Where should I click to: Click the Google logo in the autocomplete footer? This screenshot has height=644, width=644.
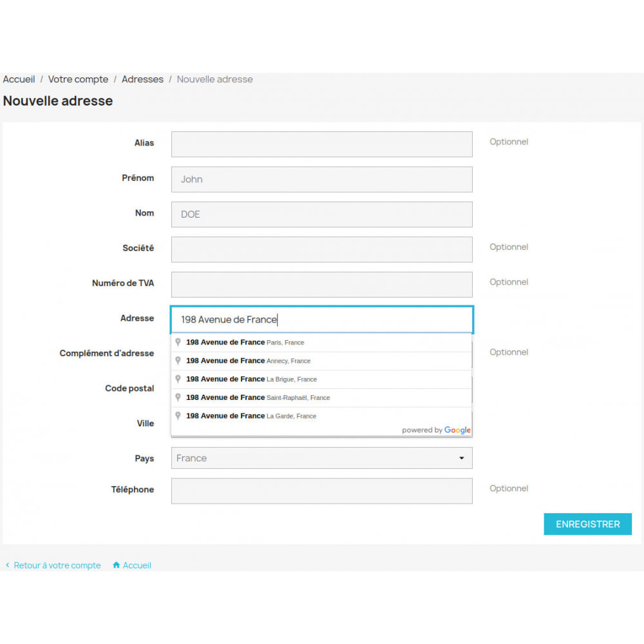point(457,430)
